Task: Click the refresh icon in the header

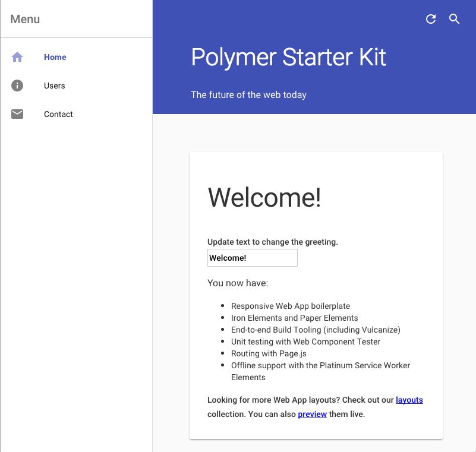Action: click(431, 19)
